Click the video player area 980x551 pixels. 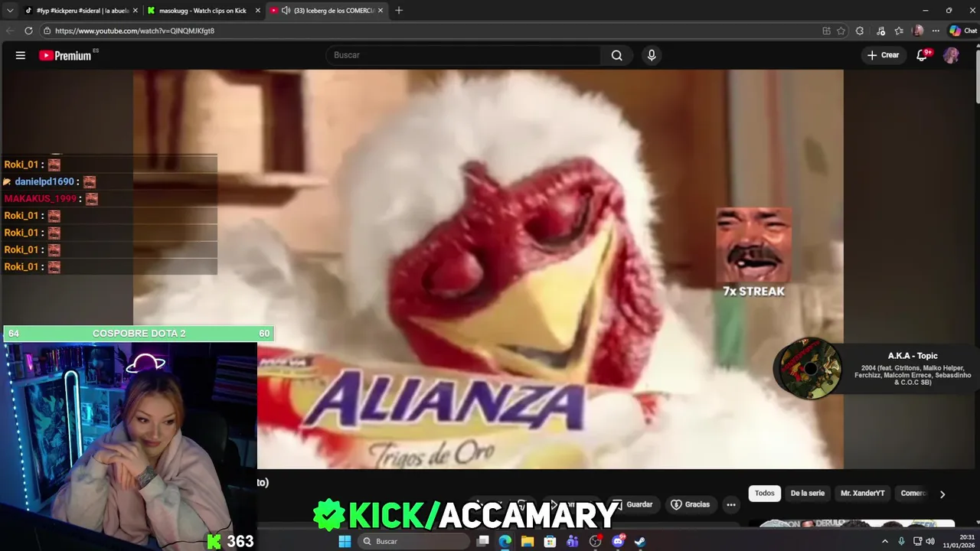tap(488, 269)
